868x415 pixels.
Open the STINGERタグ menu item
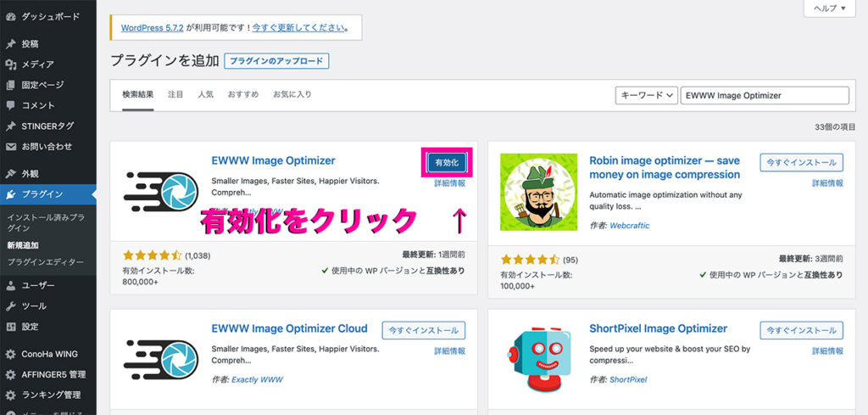48,126
